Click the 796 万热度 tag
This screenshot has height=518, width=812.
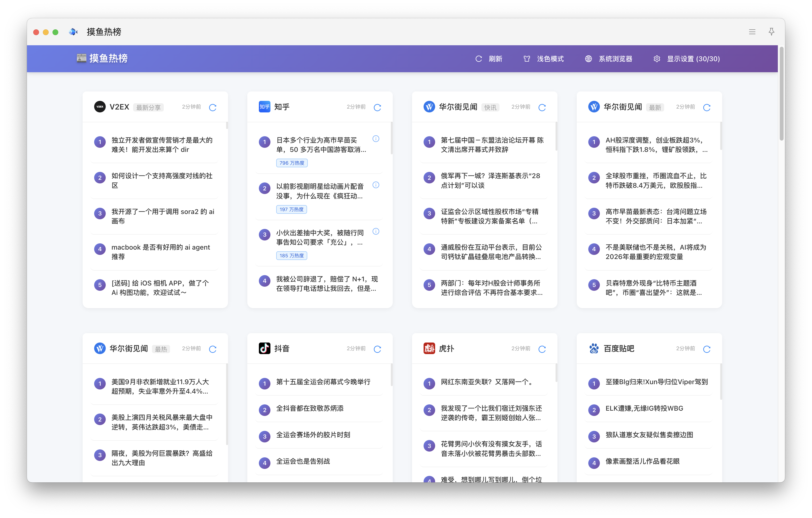292,163
